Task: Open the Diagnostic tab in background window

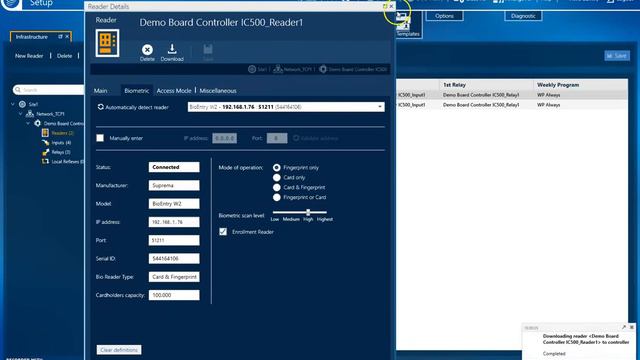Action: click(523, 16)
